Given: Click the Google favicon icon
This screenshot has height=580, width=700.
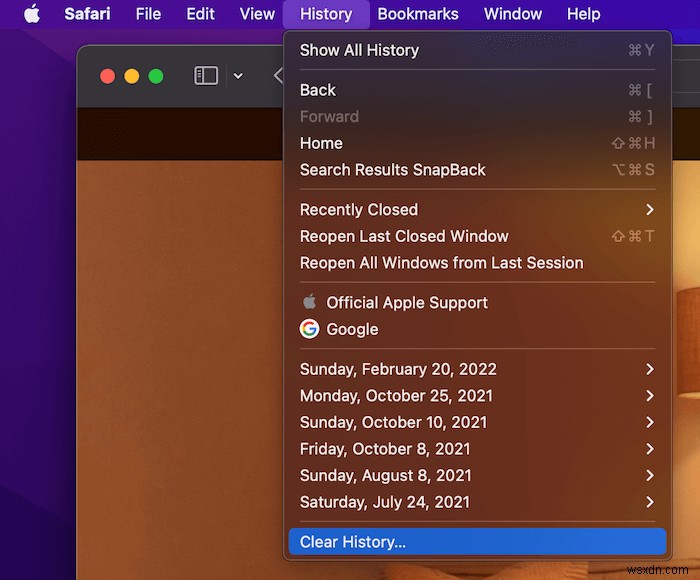Looking at the screenshot, I should coord(309,329).
